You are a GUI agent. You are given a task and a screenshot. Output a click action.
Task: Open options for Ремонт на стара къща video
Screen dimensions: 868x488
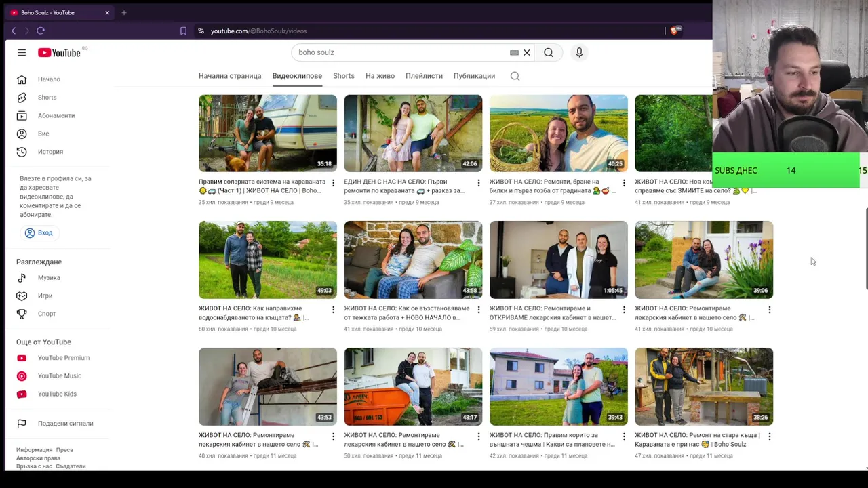770,436
